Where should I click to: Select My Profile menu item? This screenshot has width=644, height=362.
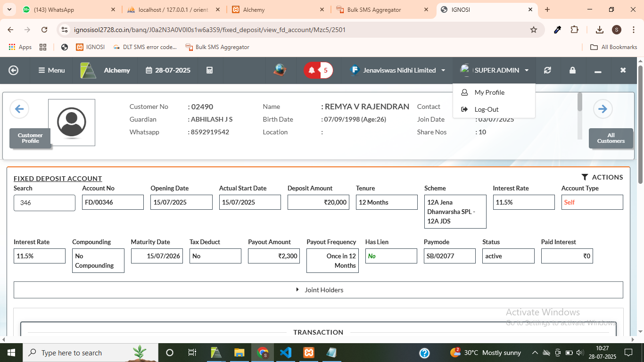[x=489, y=92]
